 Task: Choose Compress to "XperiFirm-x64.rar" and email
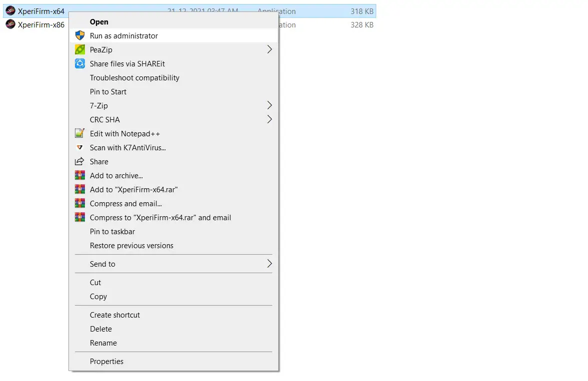pos(174,218)
